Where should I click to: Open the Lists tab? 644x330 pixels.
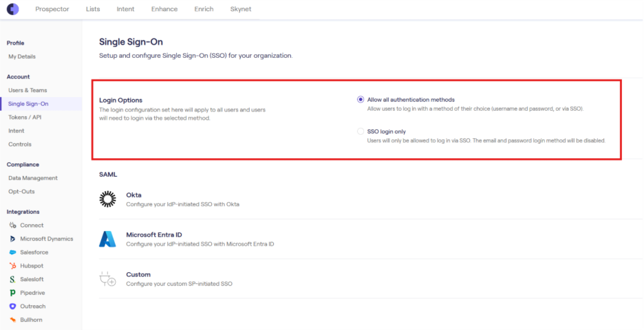tap(93, 9)
